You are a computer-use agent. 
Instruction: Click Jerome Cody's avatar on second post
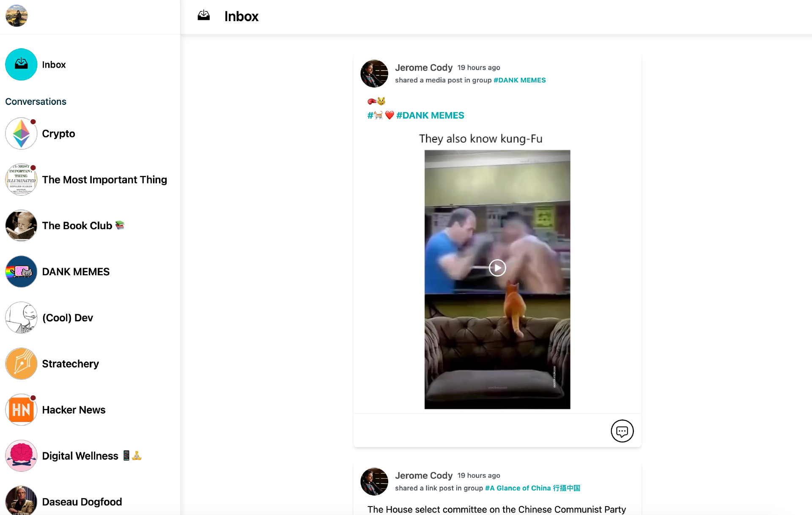(374, 482)
